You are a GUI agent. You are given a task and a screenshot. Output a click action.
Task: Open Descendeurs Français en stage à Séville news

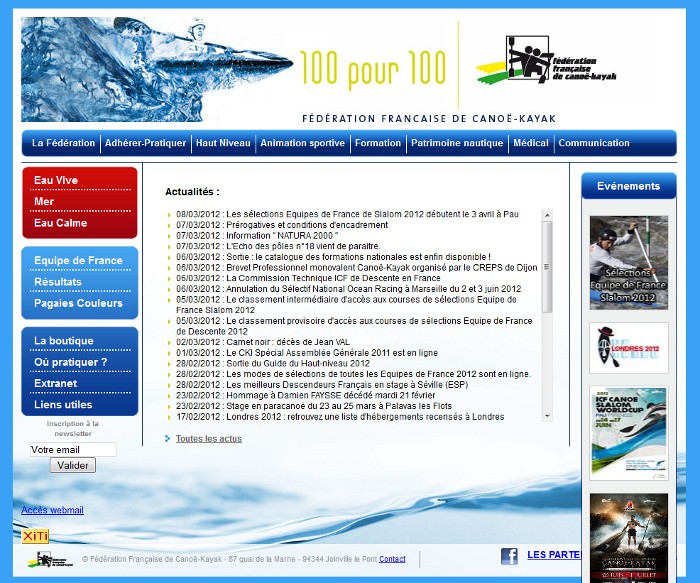[x=322, y=385]
